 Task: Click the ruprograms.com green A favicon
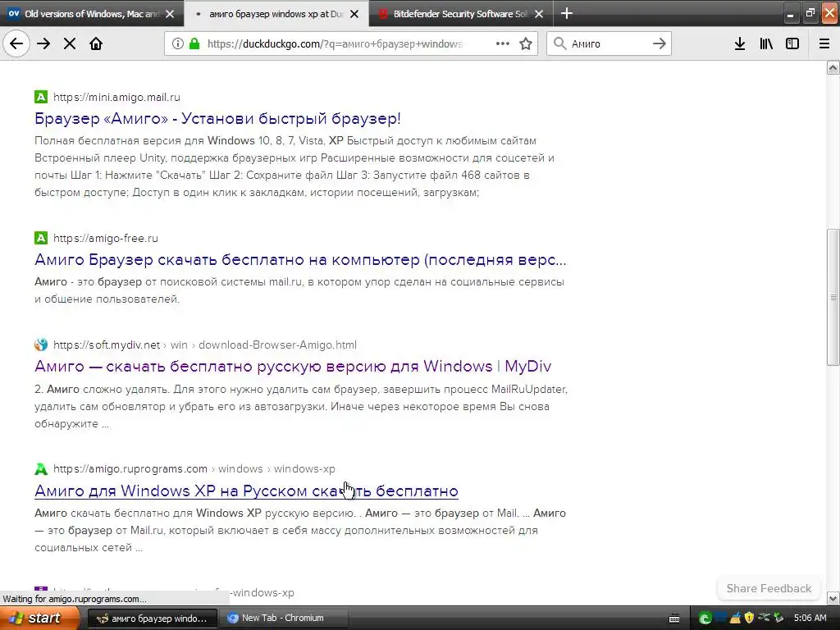[41, 468]
